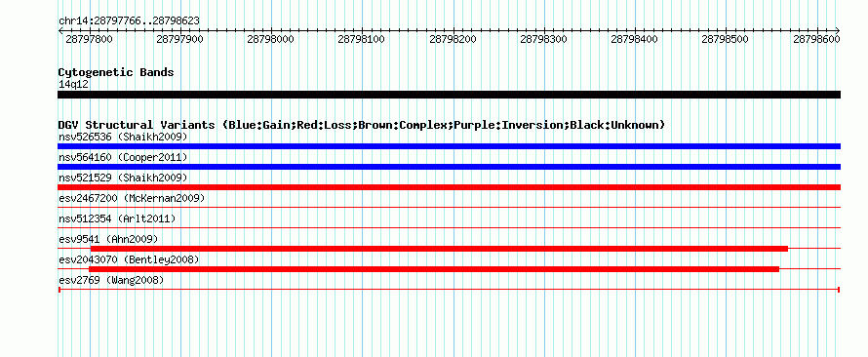Image resolution: width=868 pixels, height=357 pixels.
Task: Select esv2043070 (Bentley2008) label
Action: point(129,259)
